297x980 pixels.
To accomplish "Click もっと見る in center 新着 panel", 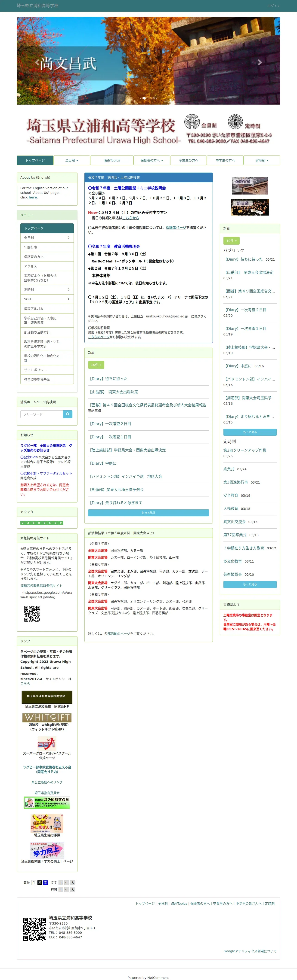I will pyautogui.click(x=148, y=512).
